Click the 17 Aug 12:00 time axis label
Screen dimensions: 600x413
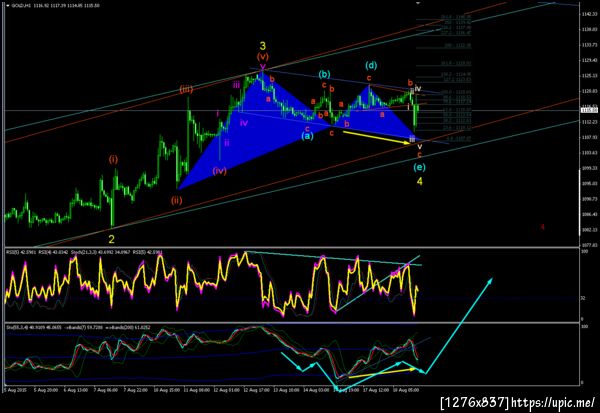[376, 390]
